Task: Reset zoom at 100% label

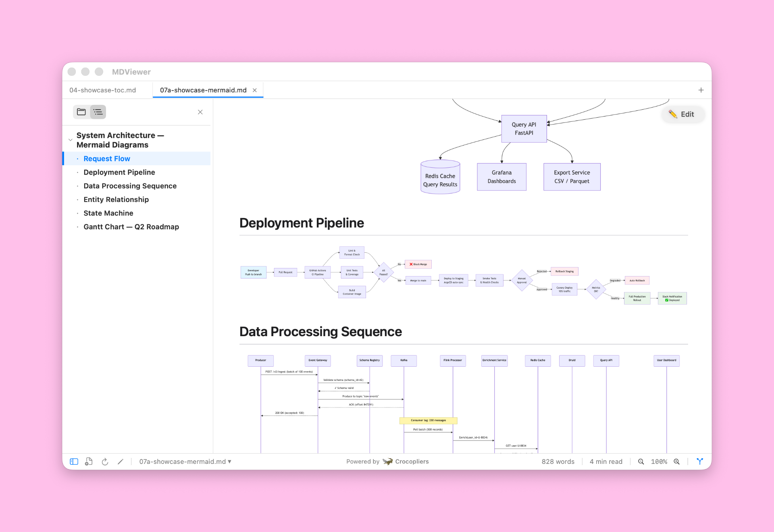Action: coord(659,461)
